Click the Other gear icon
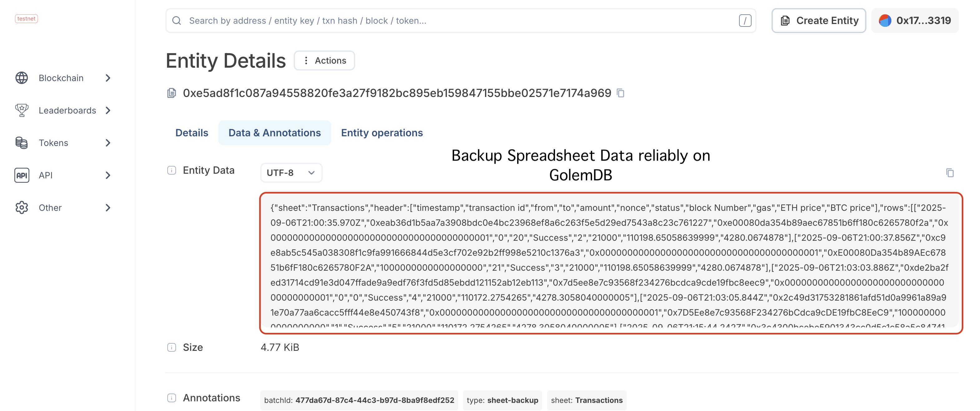Viewport: 980px width, 411px height. pyautogui.click(x=22, y=208)
